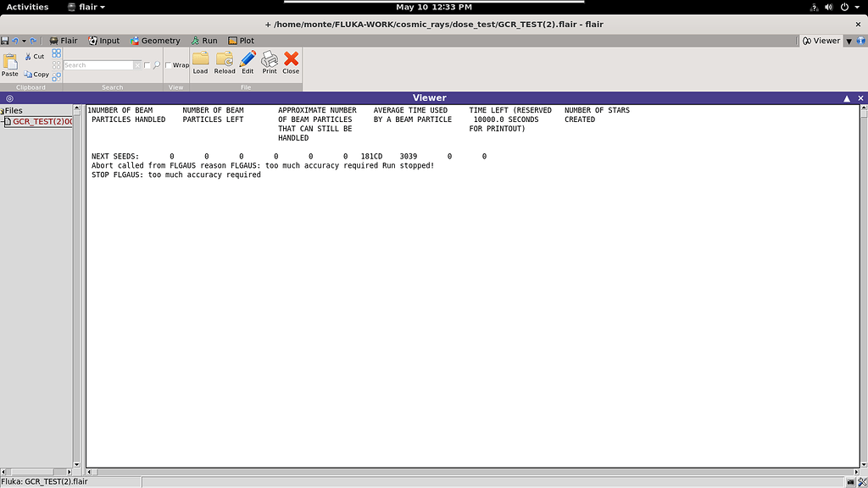Click the Copy button
Screen dimensions: 868x488
36,75
